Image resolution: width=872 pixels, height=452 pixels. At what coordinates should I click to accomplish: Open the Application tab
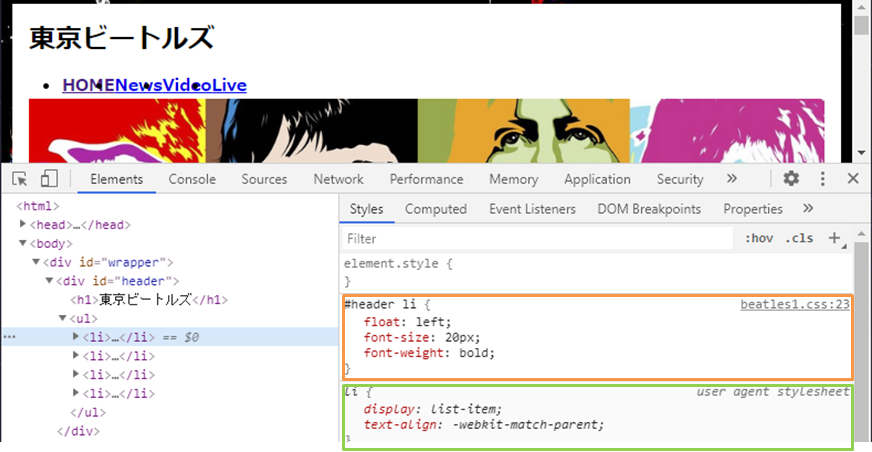597,179
